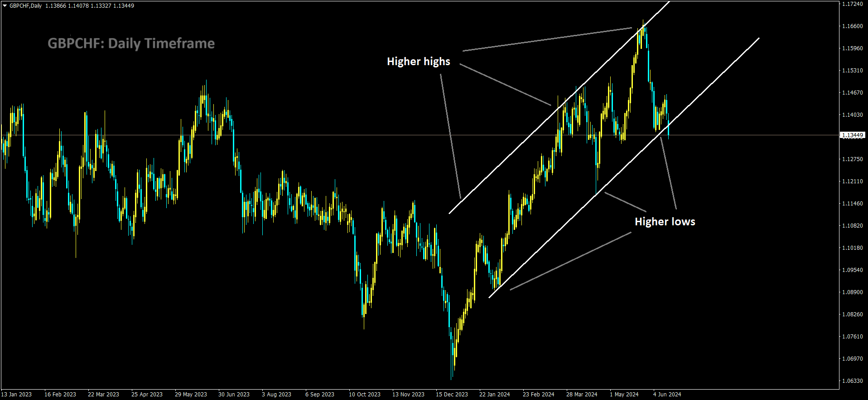Click the 3 Aug 2023 date label

[x=276, y=395]
